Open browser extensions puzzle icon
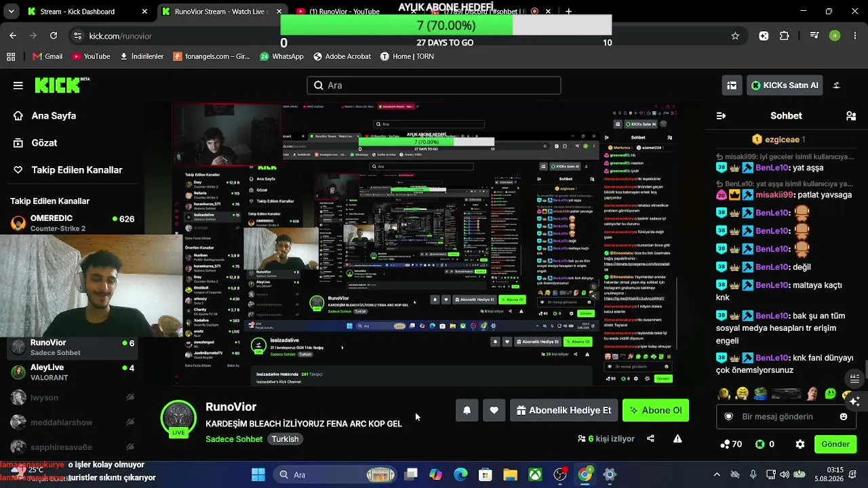 tap(785, 36)
